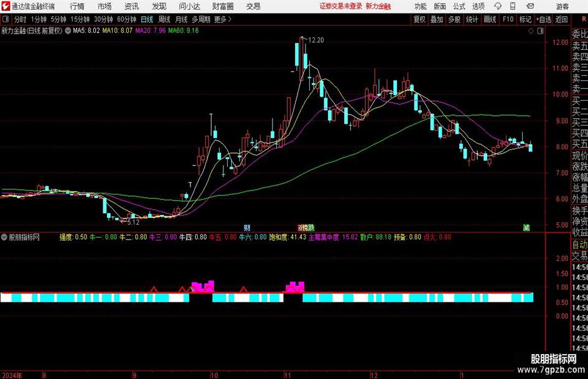
Task: Select the 周线 weekly period tab
Action: click(164, 19)
